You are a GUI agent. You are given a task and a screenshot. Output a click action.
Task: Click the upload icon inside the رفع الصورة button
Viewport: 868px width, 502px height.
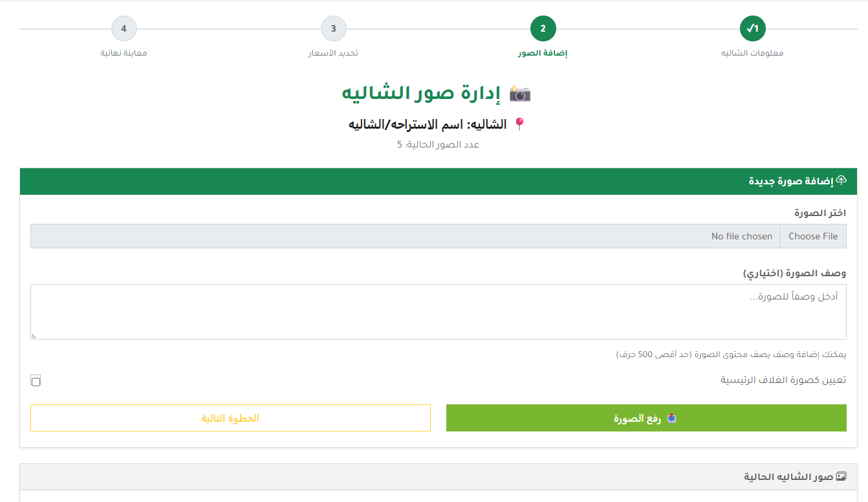coord(671,418)
